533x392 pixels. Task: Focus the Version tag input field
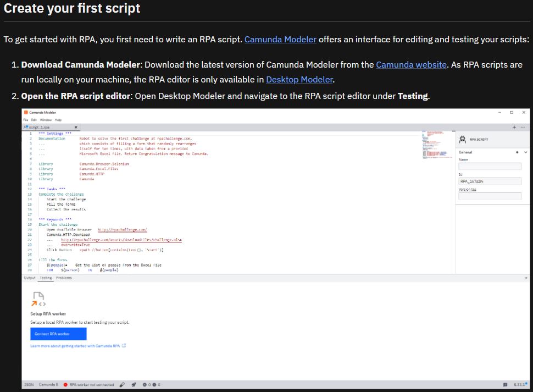[x=490, y=196]
